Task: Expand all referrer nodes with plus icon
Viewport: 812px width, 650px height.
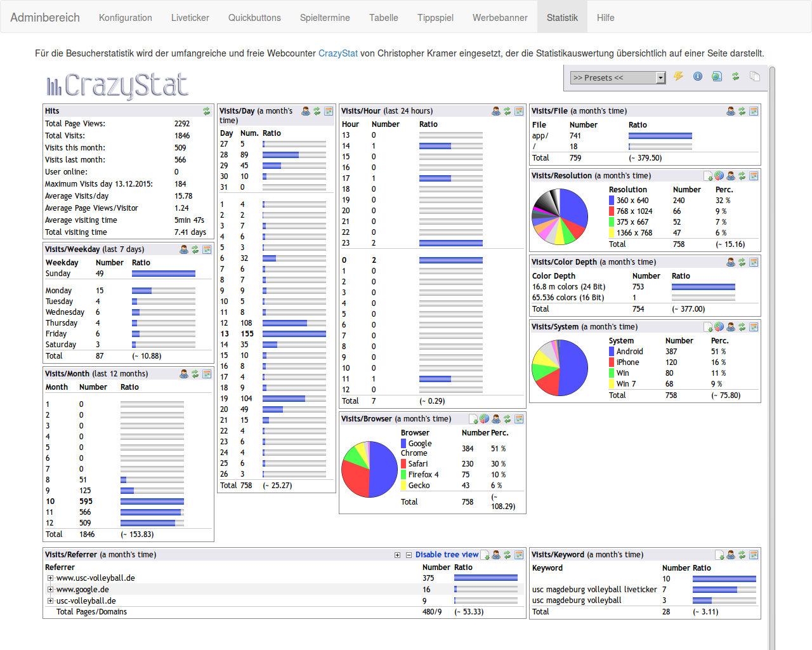Action: pos(398,555)
